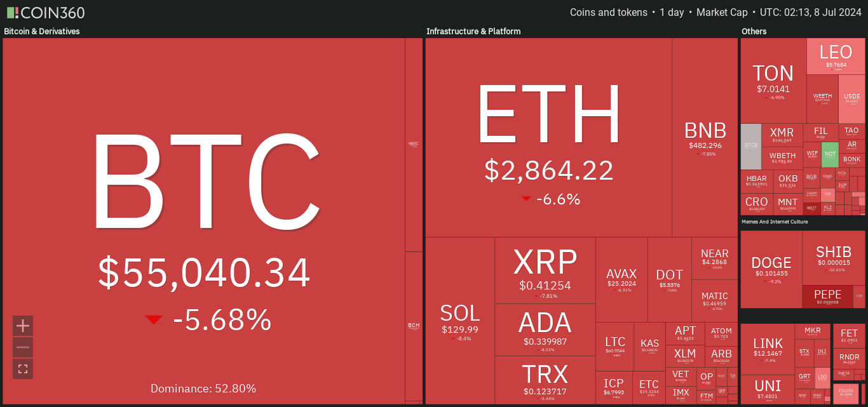Zoom out with the minus button
Viewport: 868px width, 407px height.
23,347
